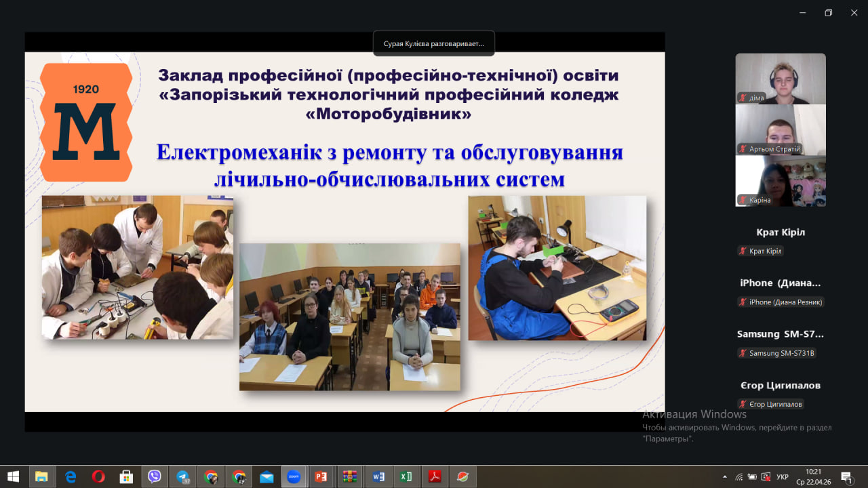Open the notifications action center
This screenshot has height=488, width=868.
[x=846, y=476]
